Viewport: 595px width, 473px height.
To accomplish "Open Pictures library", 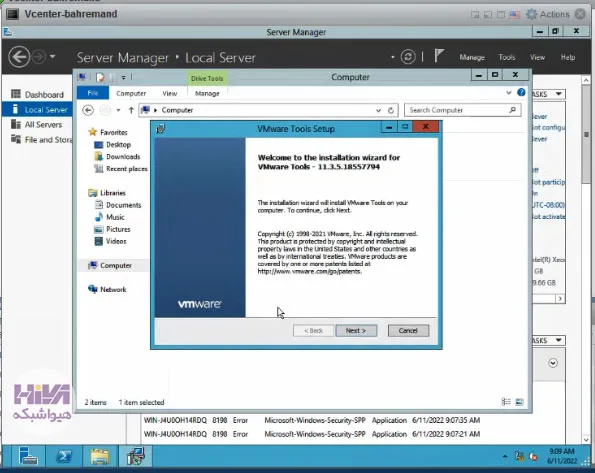I will (118, 229).
